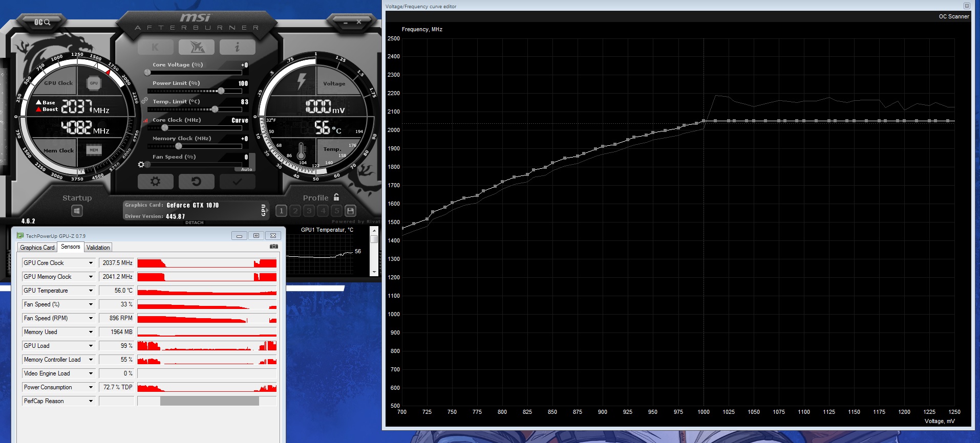Reset Afterburner settings with the circular arrow button

click(196, 181)
